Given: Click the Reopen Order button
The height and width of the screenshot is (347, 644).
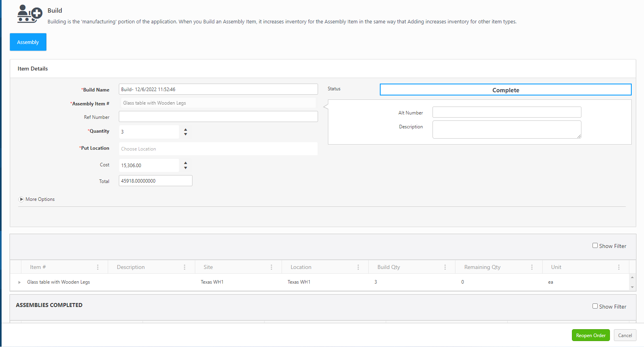Looking at the screenshot, I should (x=591, y=336).
